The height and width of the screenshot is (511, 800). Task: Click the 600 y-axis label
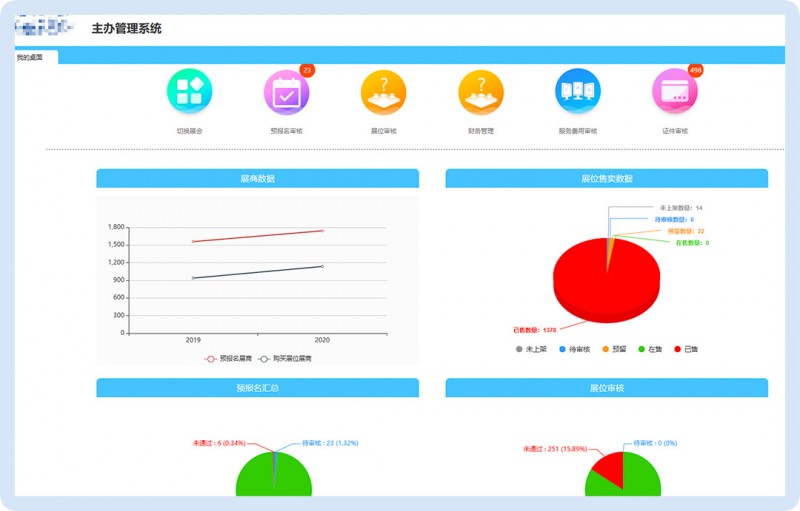click(119, 298)
